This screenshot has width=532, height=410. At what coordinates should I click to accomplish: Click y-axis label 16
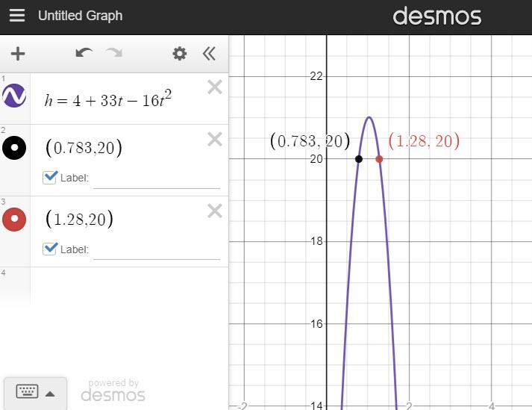pos(316,323)
